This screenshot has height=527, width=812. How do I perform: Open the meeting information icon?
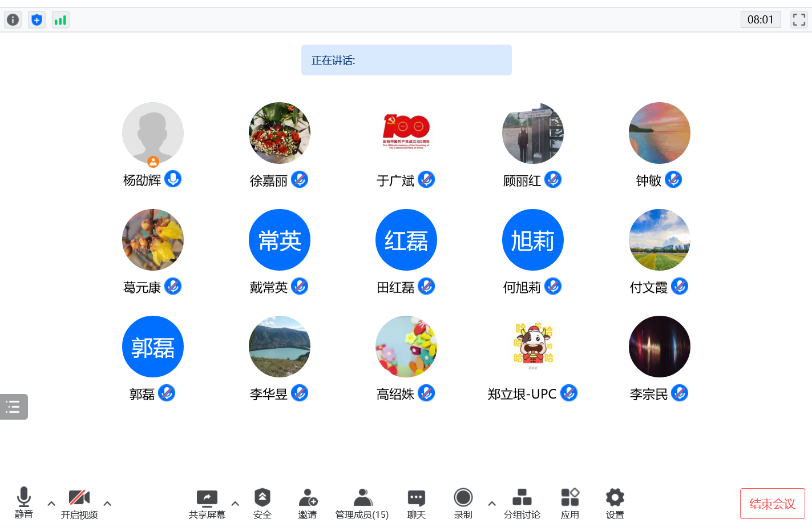13,20
